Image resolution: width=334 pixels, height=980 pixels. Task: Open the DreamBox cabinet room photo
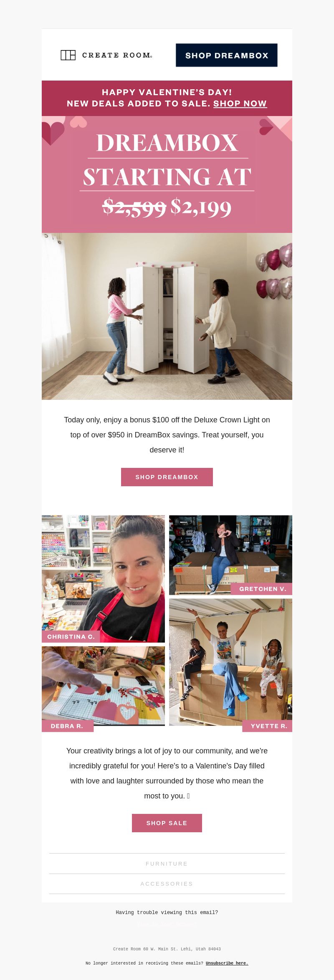coord(167,316)
